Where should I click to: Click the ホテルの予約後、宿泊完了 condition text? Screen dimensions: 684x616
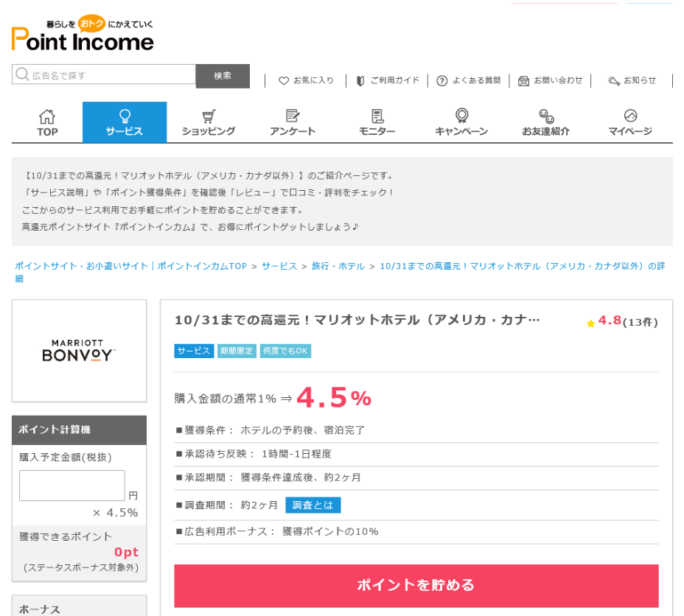coord(302,430)
